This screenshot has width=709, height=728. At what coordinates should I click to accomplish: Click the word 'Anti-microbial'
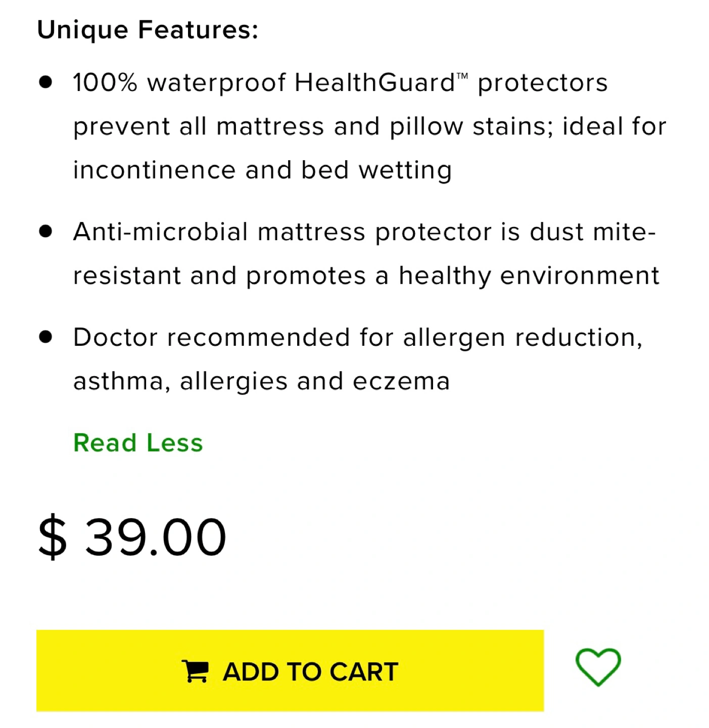tap(161, 232)
